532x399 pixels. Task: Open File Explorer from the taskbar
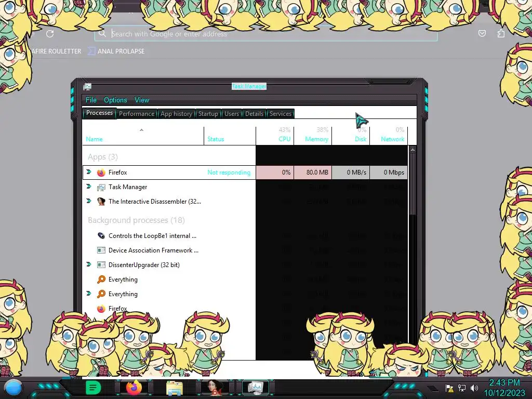point(175,388)
